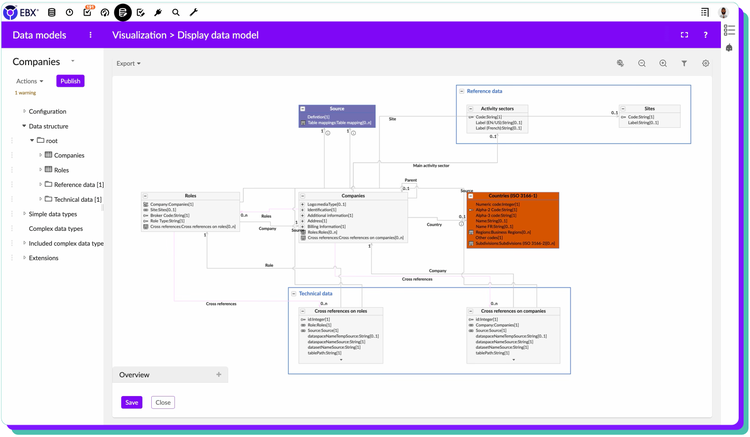
Task: Expand Reference data [1] folder in tree
Action: [x=40, y=184]
